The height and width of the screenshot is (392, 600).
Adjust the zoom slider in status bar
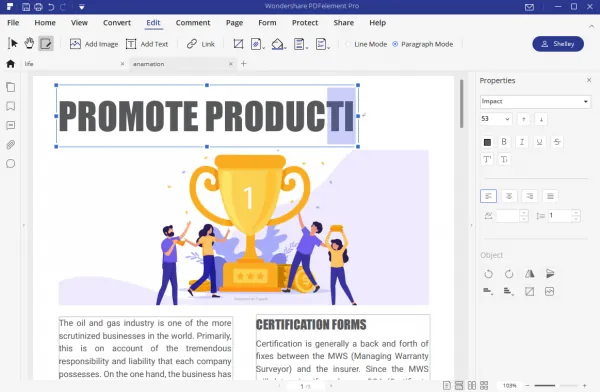[x=556, y=385]
